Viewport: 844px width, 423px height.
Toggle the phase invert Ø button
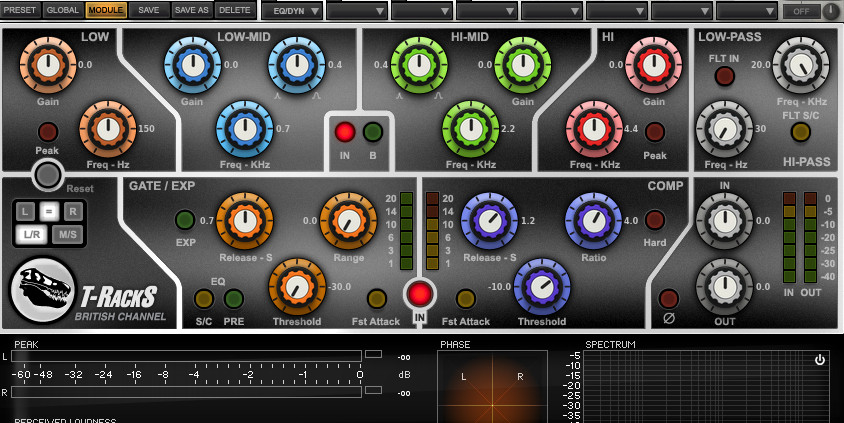(x=669, y=299)
